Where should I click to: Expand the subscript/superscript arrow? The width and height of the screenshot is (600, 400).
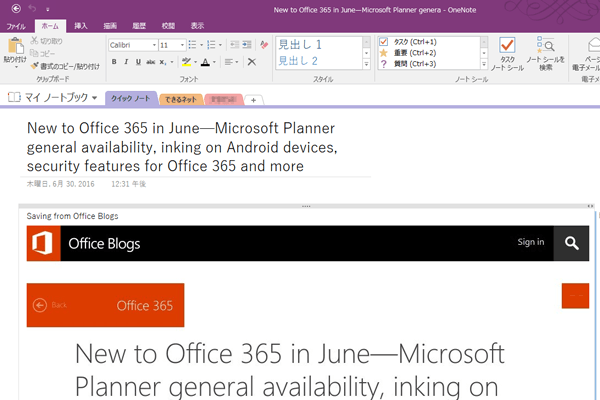coord(172,62)
